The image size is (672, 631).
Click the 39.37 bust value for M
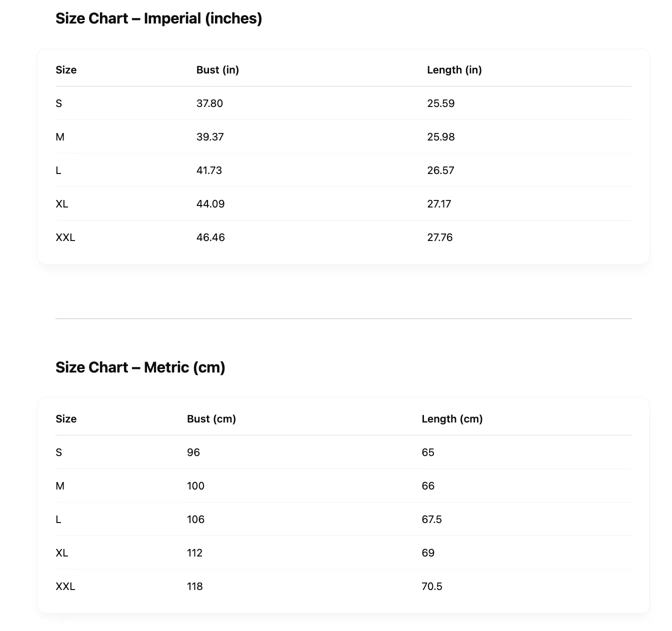(210, 137)
